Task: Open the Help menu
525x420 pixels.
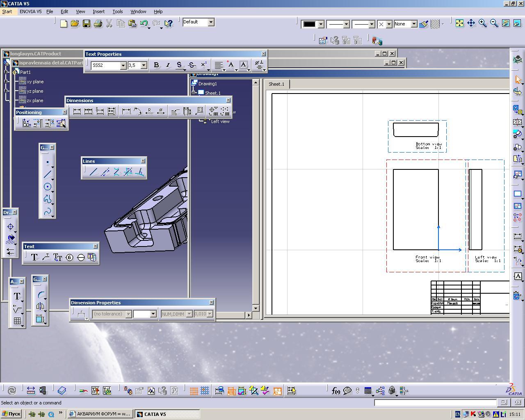Action: click(158, 11)
